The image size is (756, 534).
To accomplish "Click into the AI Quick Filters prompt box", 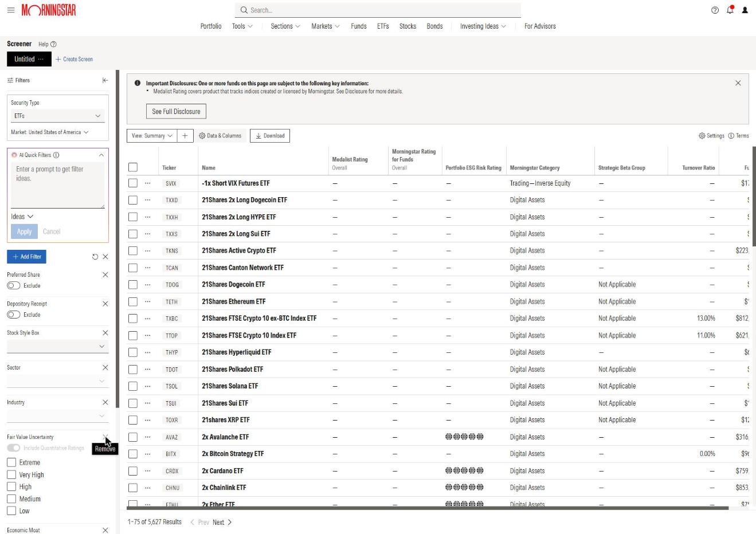I will click(x=58, y=185).
